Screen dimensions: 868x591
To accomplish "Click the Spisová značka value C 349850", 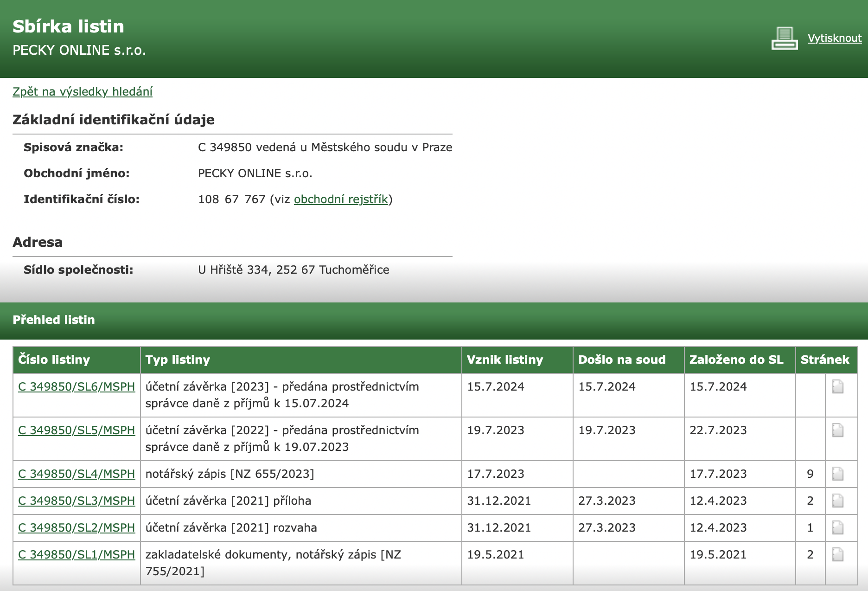I will [325, 147].
